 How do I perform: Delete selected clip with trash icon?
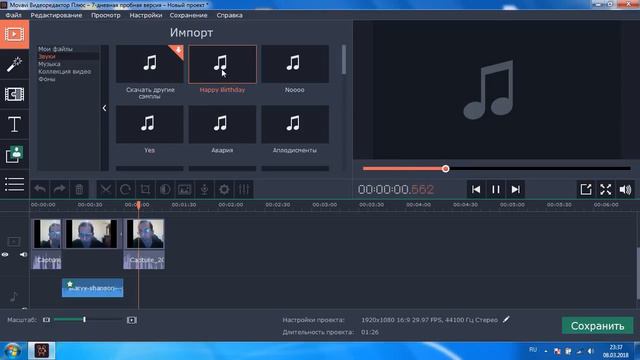(79, 189)
